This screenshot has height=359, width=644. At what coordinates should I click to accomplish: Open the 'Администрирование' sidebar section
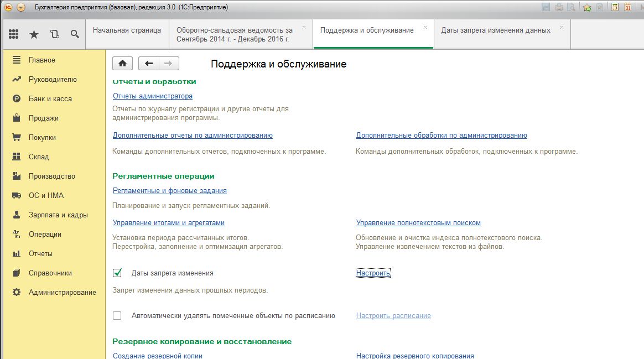point(62,292)
